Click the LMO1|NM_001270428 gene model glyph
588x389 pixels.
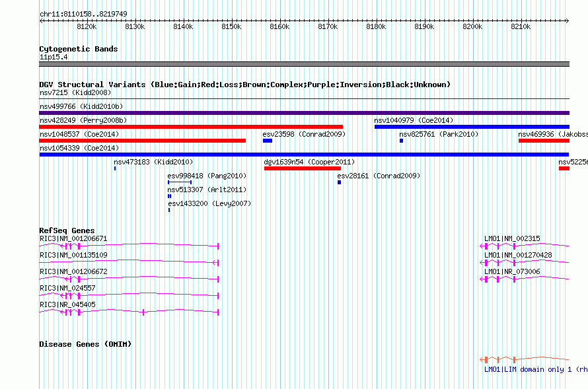click(x=525, y=262)
